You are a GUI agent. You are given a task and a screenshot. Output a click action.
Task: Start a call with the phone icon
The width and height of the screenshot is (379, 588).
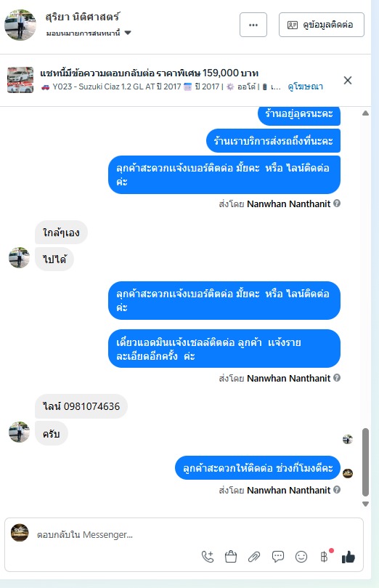(x=208, y=557)
